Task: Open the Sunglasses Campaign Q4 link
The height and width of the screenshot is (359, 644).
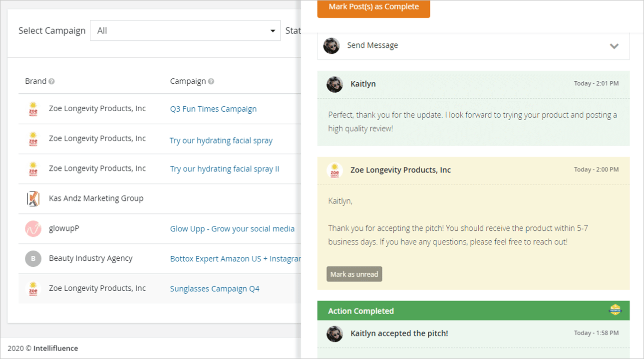Action: pyautogui.click(x=215, y=289)
